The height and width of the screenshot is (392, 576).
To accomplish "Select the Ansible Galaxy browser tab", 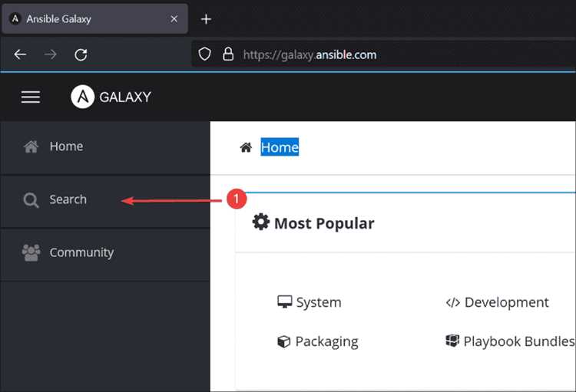I will pos(94,18).
